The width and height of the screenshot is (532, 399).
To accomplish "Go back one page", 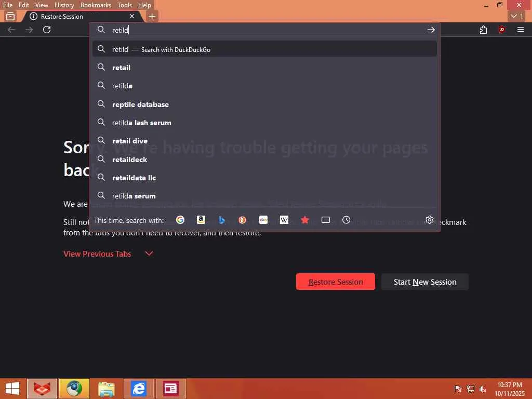I will tap(11, 30).
